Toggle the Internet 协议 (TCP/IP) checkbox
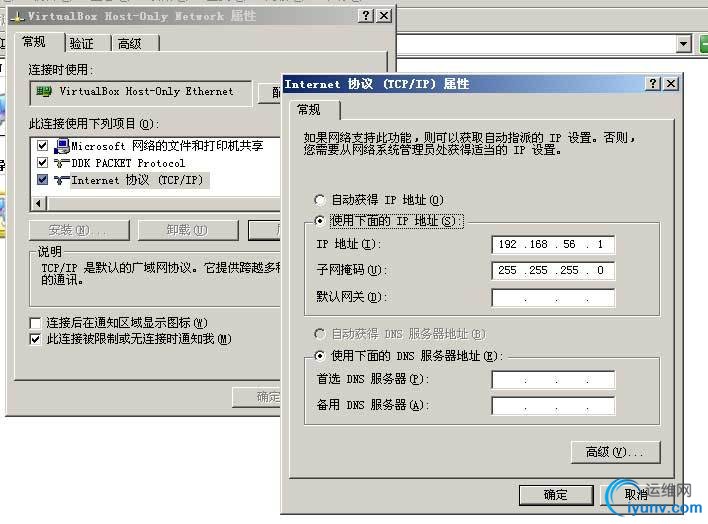This screenshot has width=708, height=524. (42, 180)
